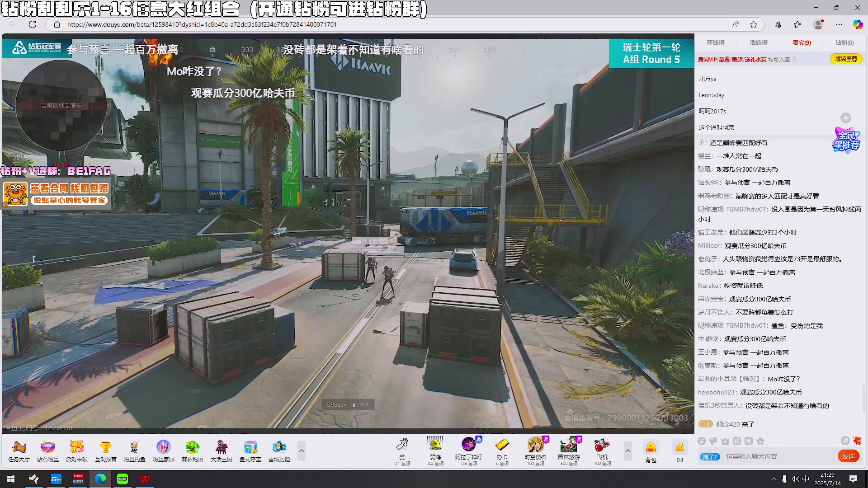Select guest LeonJvJay

pyautogui.click(x=711, y=95)
